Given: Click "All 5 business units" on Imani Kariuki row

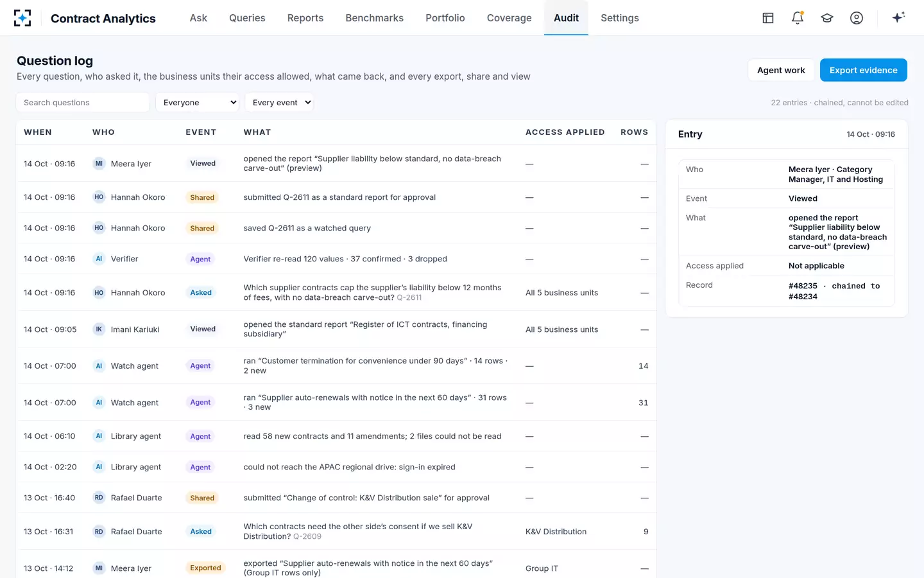Looking at the screenshot, I should pos(561,329).
